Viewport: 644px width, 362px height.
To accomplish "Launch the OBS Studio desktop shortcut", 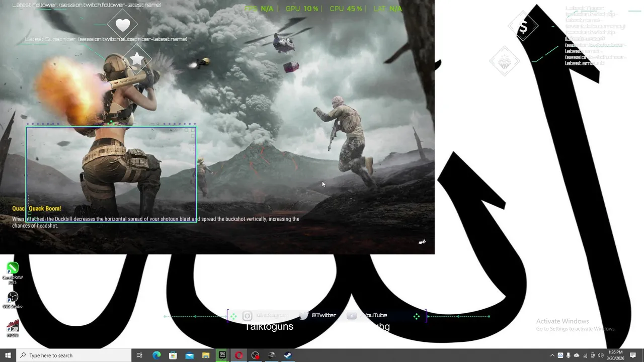I will point(13,299).
